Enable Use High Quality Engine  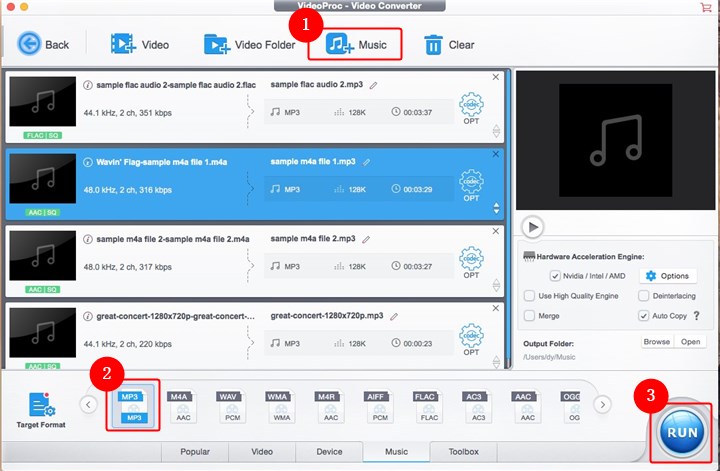(x=529, y=296)
